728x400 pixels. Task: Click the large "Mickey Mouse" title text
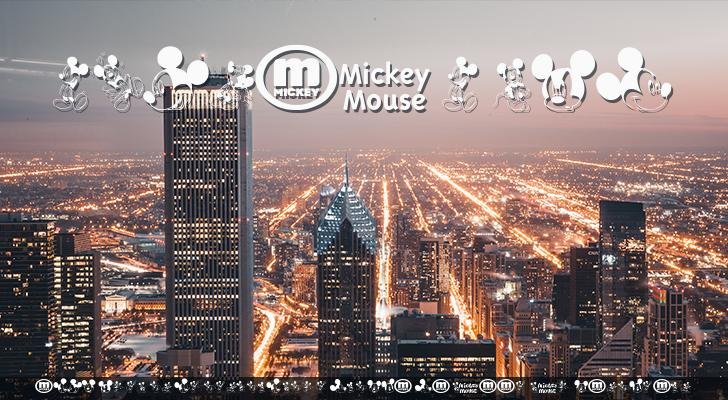pos(385,88)
